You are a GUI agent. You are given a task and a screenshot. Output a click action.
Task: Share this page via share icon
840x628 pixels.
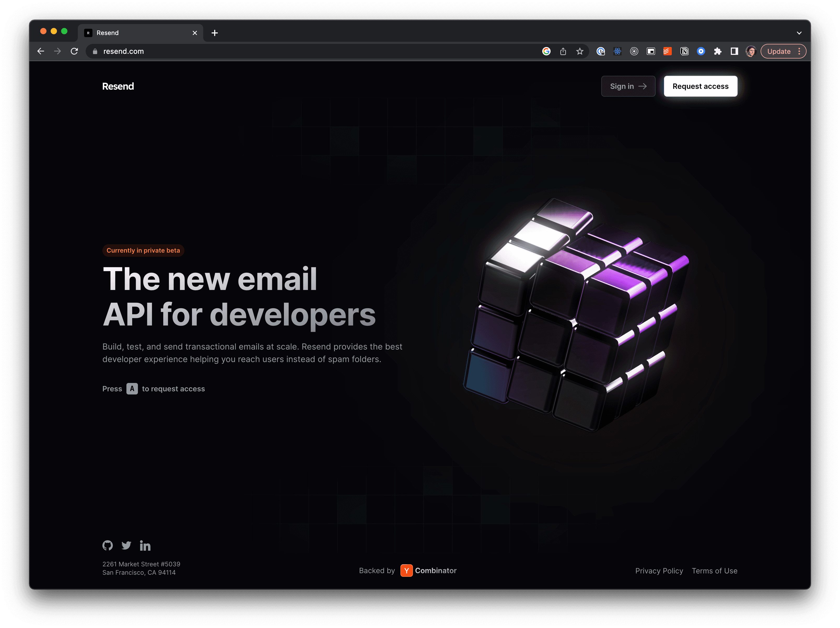point(563,51)
